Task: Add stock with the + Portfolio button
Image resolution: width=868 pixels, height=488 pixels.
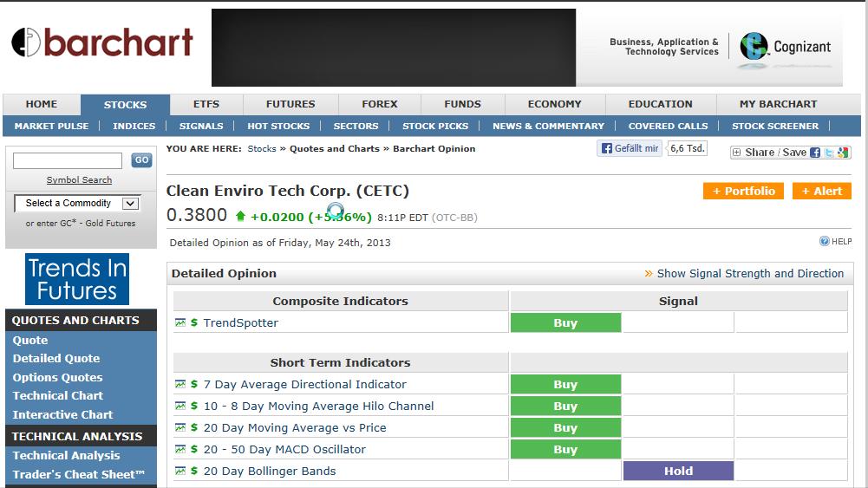Action: [743, 192]
